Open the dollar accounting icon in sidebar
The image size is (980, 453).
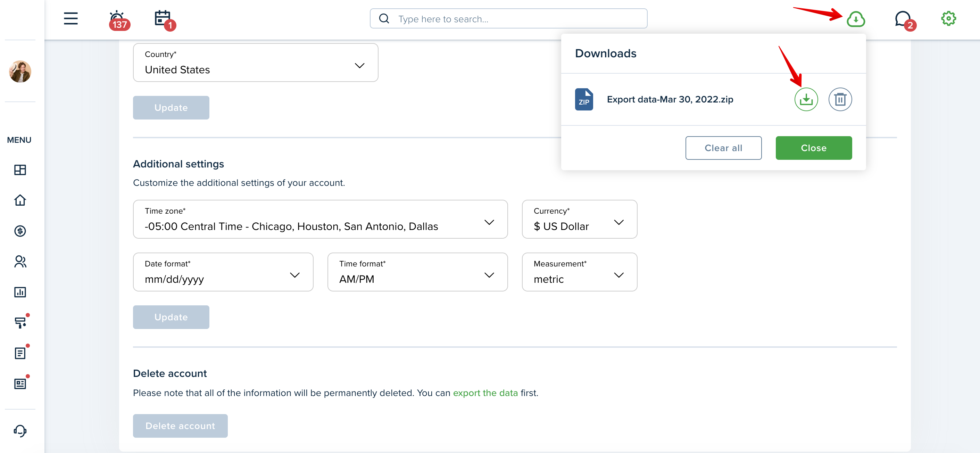(20, 231)
